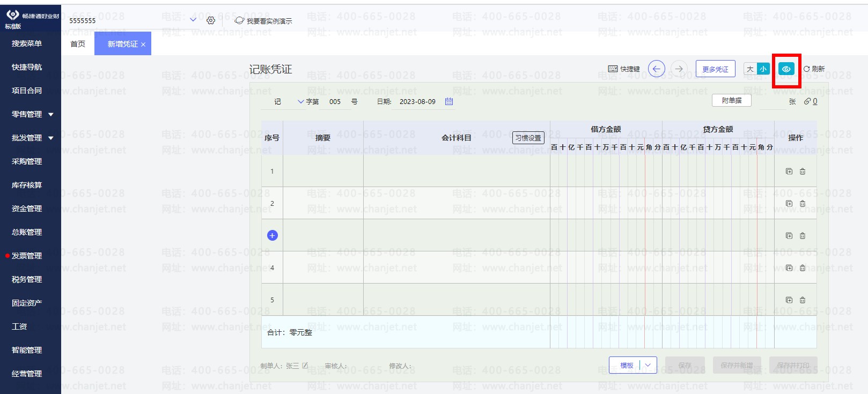Open 总账管理 in the sidebar

27,232
